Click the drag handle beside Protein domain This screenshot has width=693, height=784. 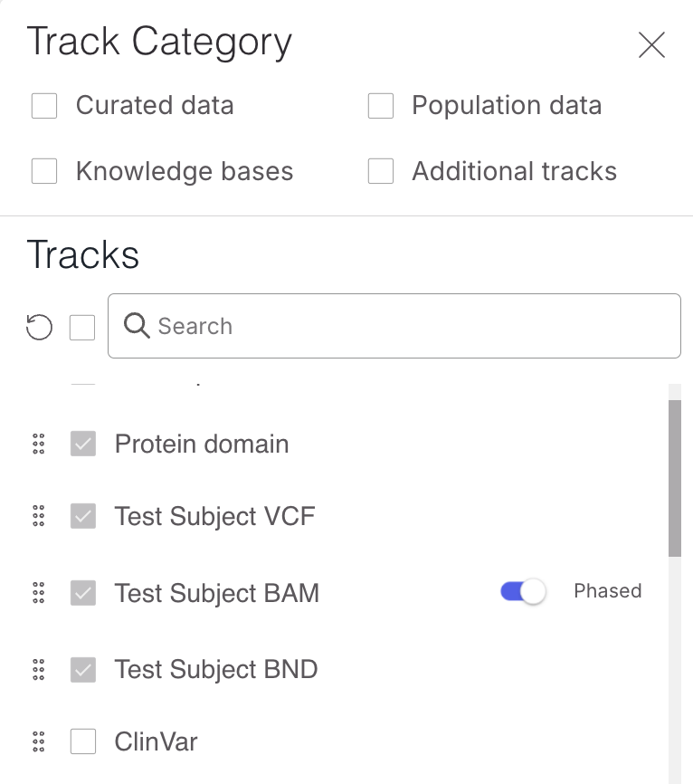[x=38, y=444]
